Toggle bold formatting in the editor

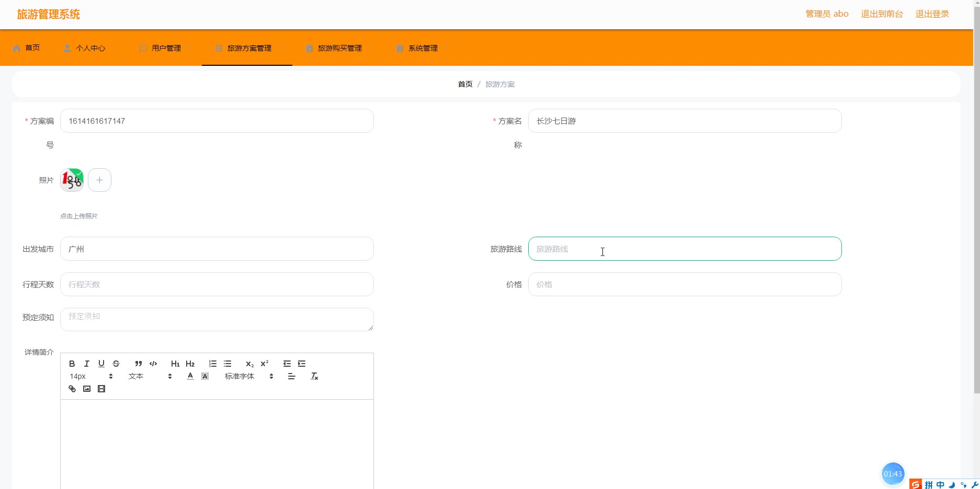click(x=72, y=364)
